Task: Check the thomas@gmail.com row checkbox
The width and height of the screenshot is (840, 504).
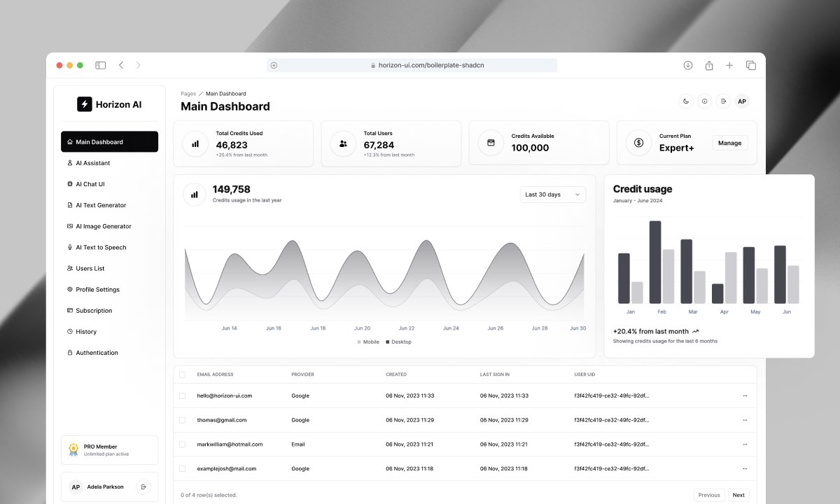Action: tap(183, 420)
